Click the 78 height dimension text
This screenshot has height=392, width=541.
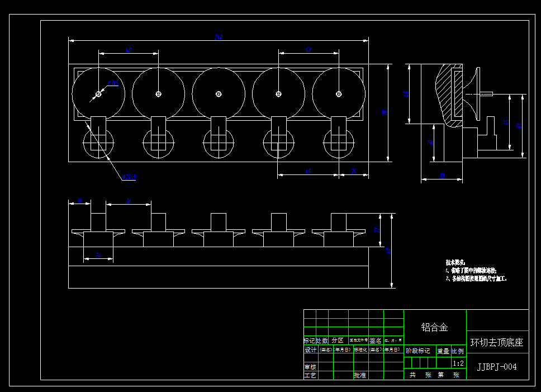click(x=385, y=112)
